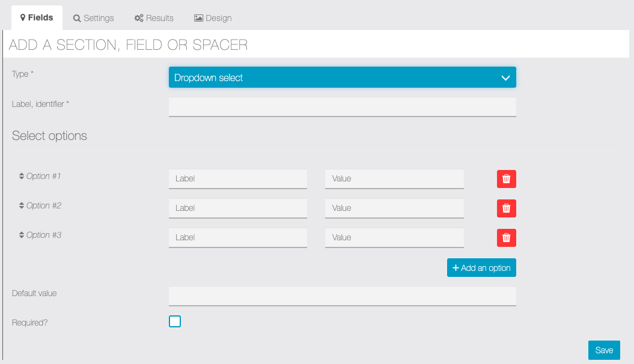The width and height of the screenshot is (634, 364).
Task: Focus the Label, identifier text field
Action: 342,107
